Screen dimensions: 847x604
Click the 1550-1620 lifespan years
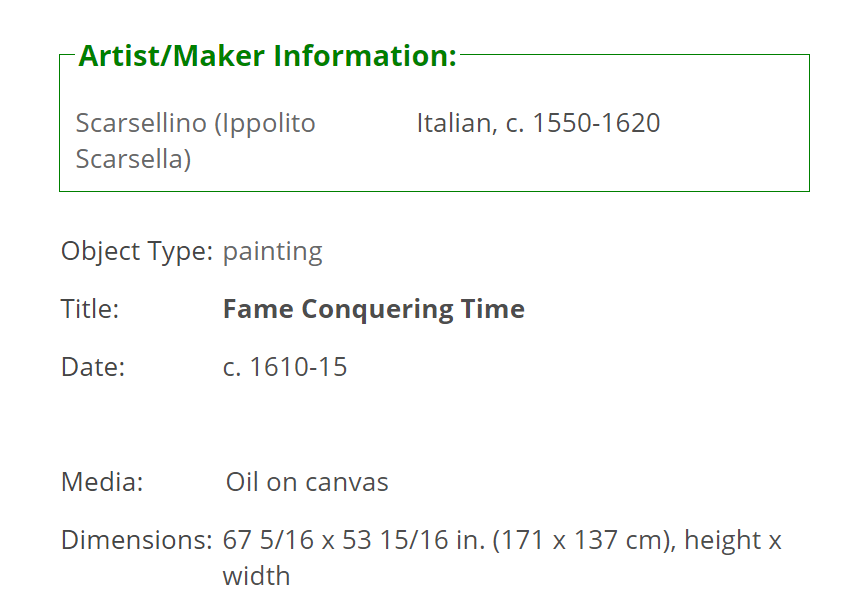pyautogui.click(x=596, y=123)
